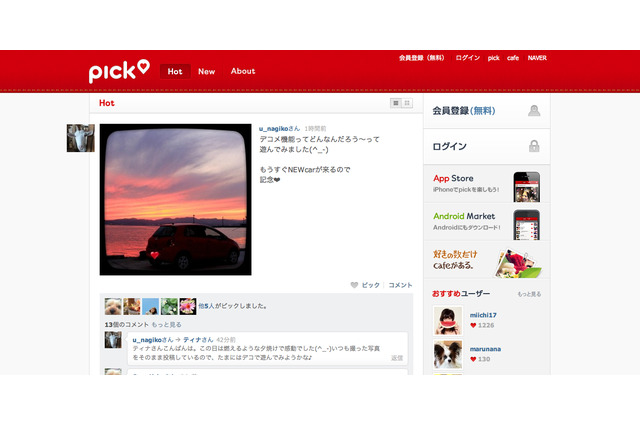Open the About page
Viewport: 640px width, 426px height.
tap(243, 71)
